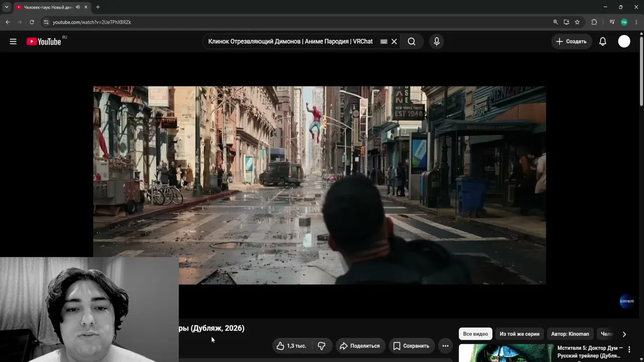Show more chips with the right arrow
Viewport: 644px width, 362px height.
(x=624, y=334)
